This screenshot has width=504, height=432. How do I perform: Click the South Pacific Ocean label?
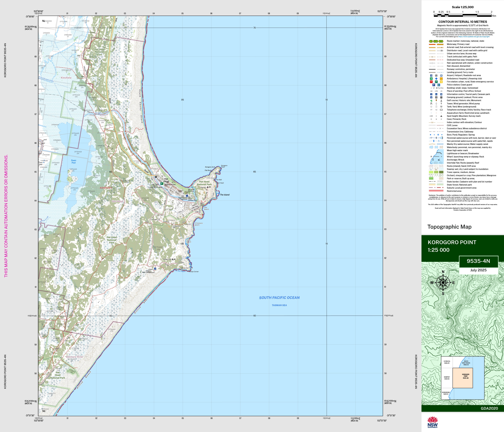(279, 298)
